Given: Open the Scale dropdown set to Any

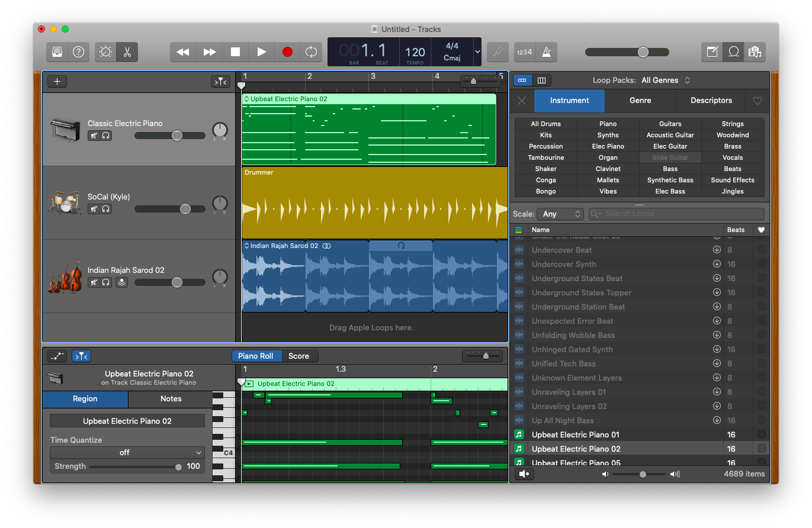Looking at the screenshot, I should tap(560, 214).
